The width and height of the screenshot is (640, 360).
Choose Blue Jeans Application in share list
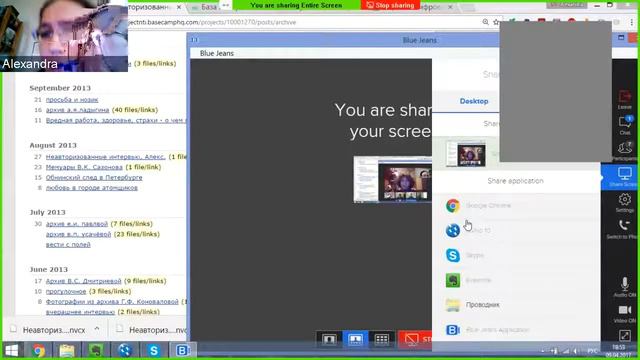pyautogui.click(x=516, y=330)
